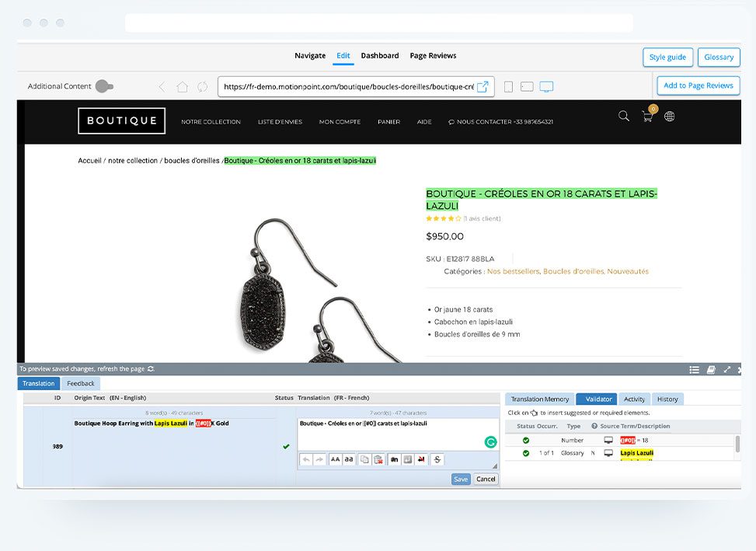Click the Grammarly icon in translation box

(x=490, y=442)
